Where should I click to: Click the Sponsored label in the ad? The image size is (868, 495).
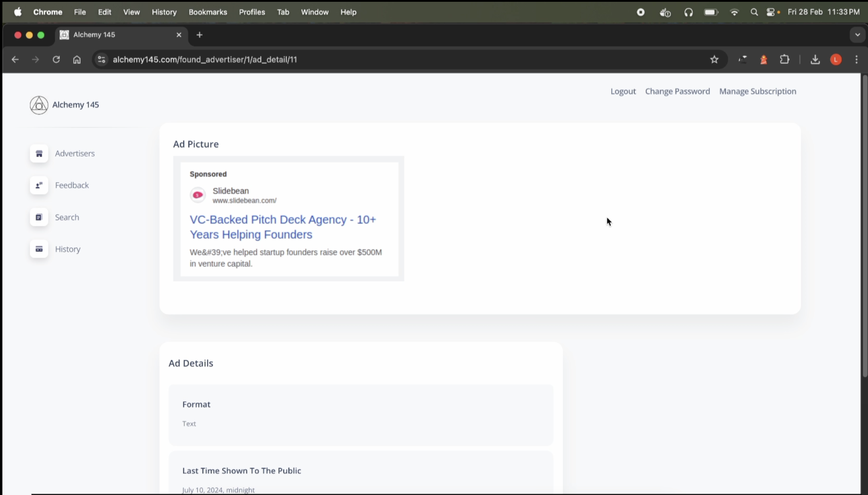click(x=208, y=174)
